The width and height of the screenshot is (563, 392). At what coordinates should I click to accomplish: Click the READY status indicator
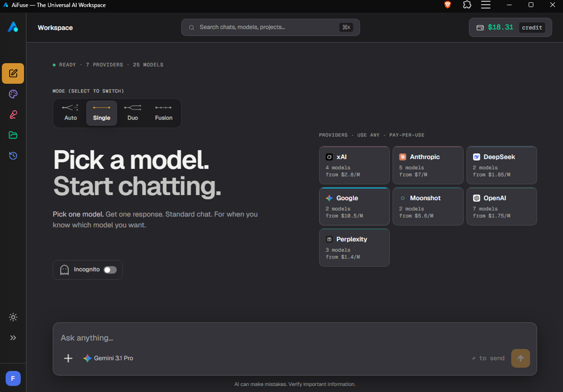(64, 65)
